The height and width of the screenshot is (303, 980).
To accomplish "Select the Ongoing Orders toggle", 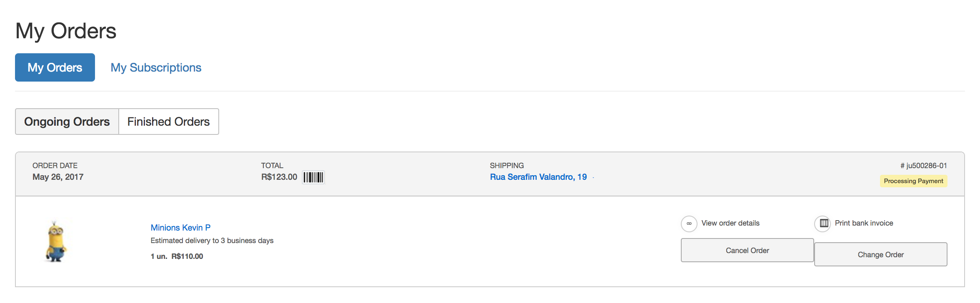I will tap(67, 122).
